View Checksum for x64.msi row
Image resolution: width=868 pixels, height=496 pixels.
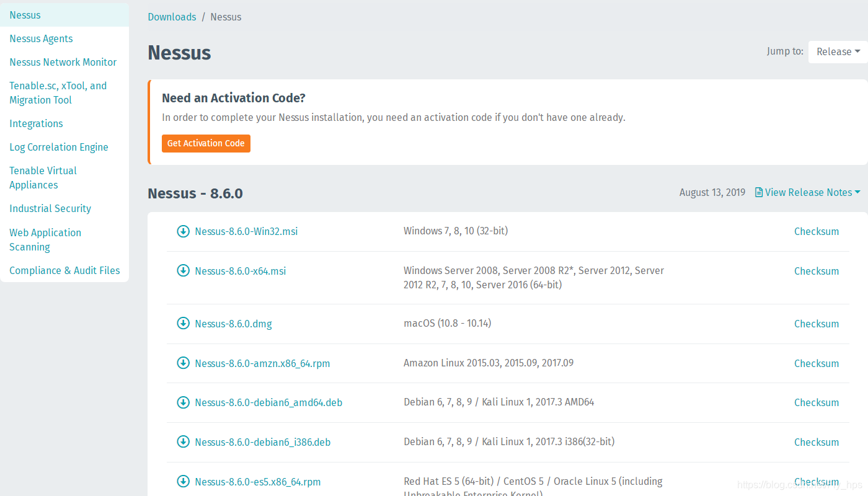tap(817, 271)
